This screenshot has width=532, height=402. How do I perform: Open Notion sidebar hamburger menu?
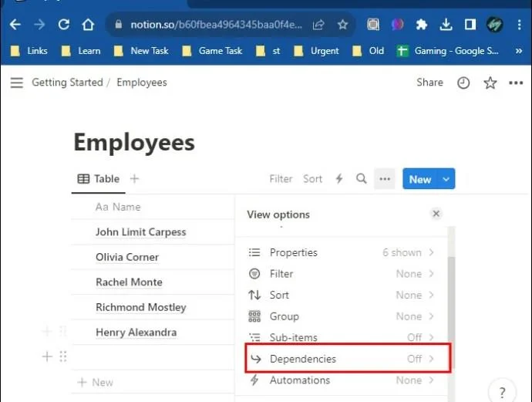pyautogui.click(x=17, y=83)
